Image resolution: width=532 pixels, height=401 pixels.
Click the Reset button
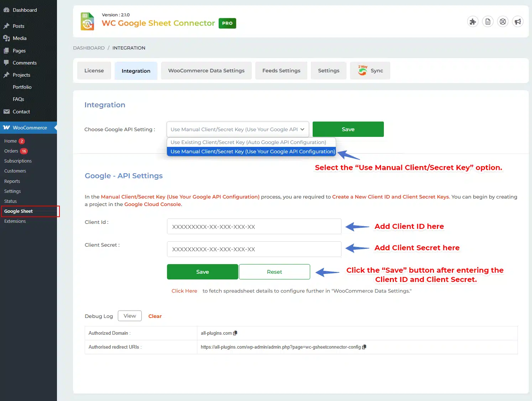tap(274, 272)
